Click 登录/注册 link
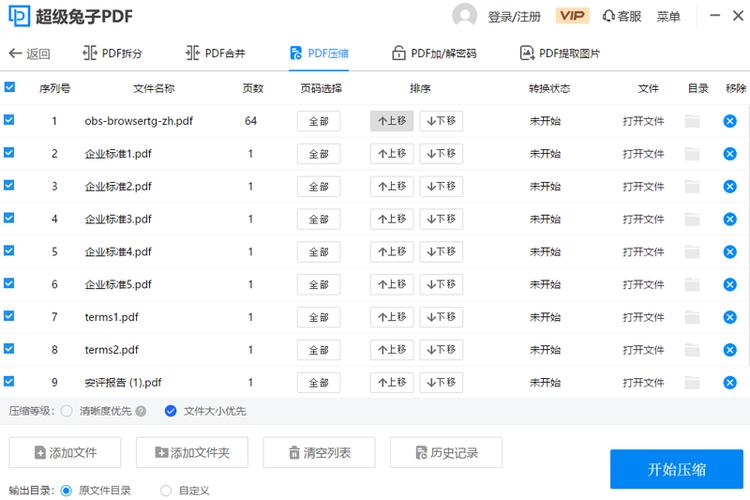The image size is (750, 500). tap(514, 17)
